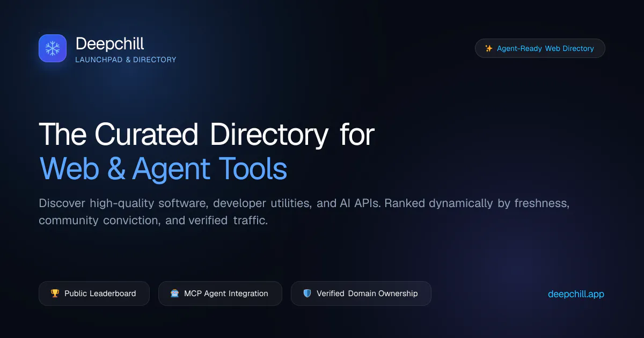Click the heading "The Curated Directory for"

(x=207, y=135)
